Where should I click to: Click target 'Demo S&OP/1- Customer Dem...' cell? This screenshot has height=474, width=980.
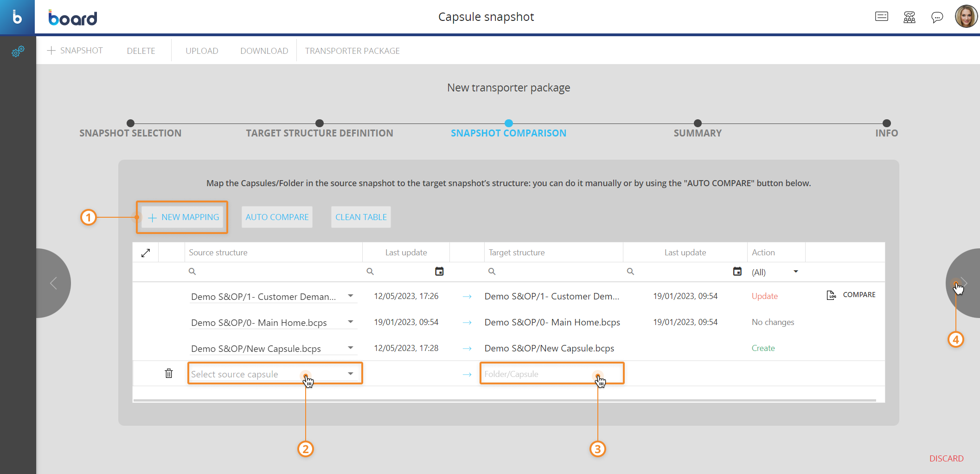tap(551, 296)
